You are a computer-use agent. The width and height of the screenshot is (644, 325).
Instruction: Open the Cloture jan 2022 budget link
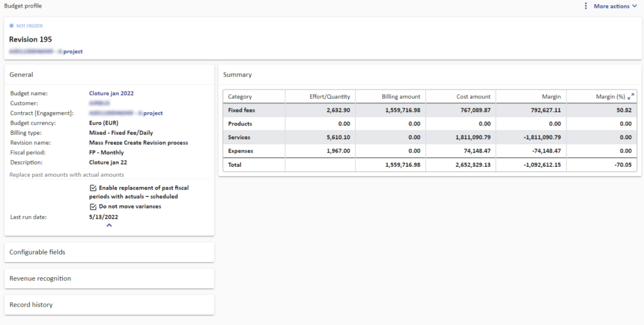[111, 93]
